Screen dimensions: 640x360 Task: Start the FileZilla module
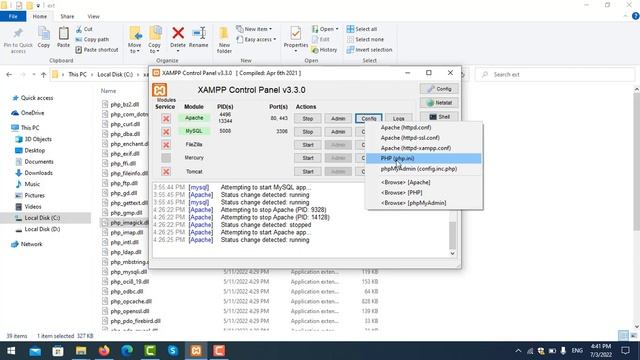(308, 145)
